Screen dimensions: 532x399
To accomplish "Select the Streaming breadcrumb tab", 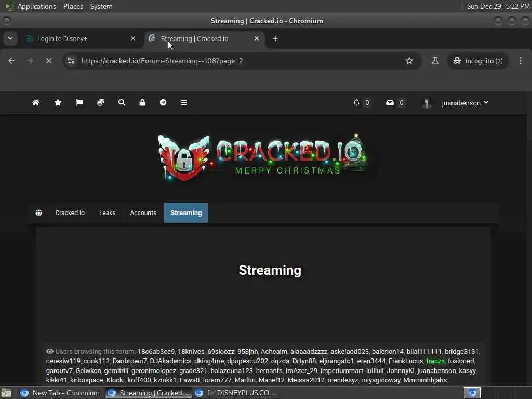I will (x=186, y=212).
